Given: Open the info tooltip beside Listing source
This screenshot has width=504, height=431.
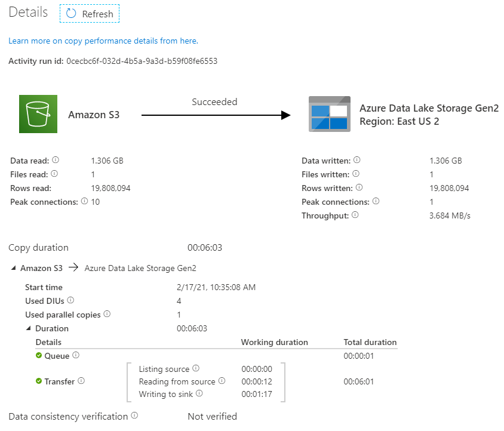Looking at the screenshot, I should click(x=196, y=367).
